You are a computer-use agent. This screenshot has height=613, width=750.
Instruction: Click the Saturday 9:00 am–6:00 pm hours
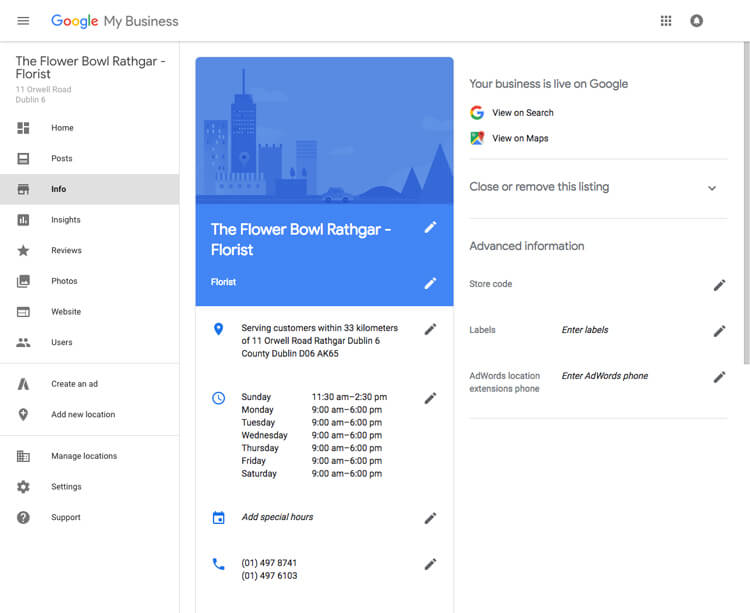coord(312,474)
